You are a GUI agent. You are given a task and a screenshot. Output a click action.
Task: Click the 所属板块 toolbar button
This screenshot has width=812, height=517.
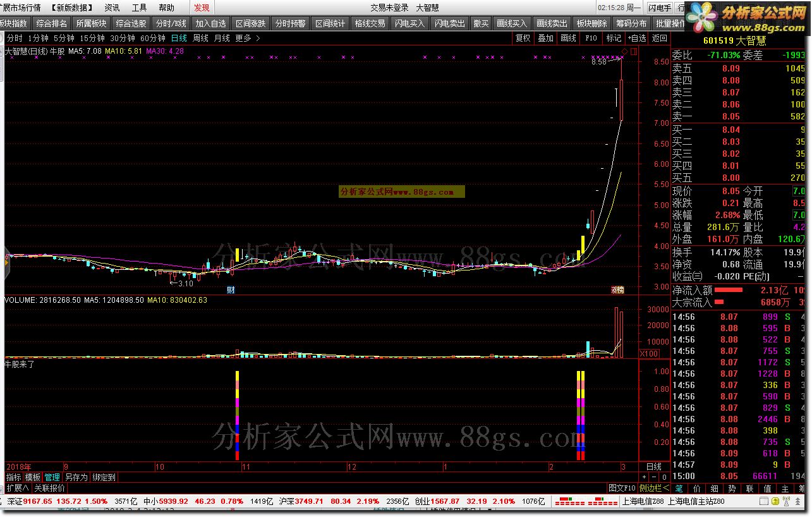[91, 23]
